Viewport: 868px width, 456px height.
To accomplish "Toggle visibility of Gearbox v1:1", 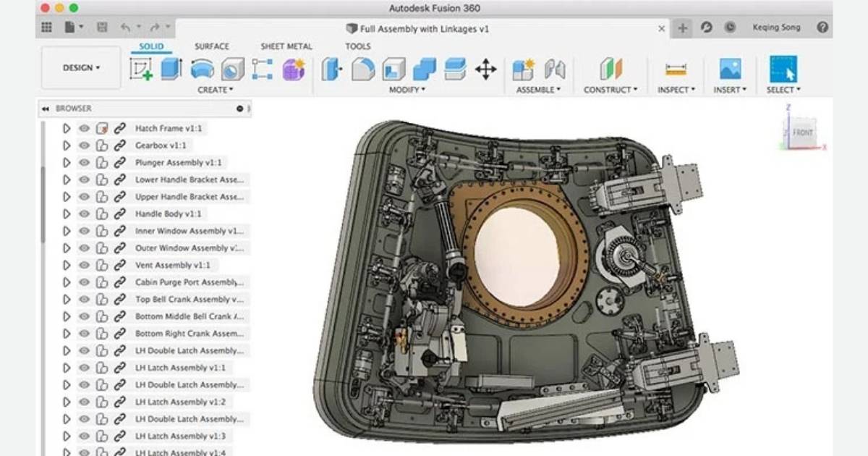I will tap(84, 145).
